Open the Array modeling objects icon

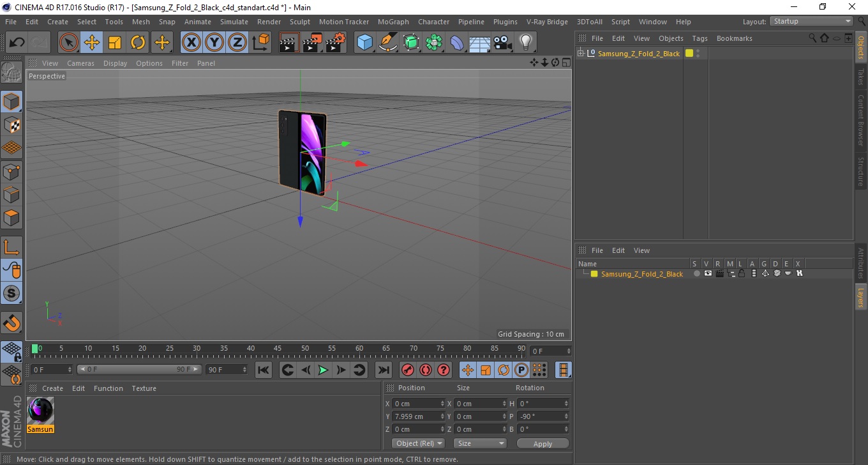point(434,43)
